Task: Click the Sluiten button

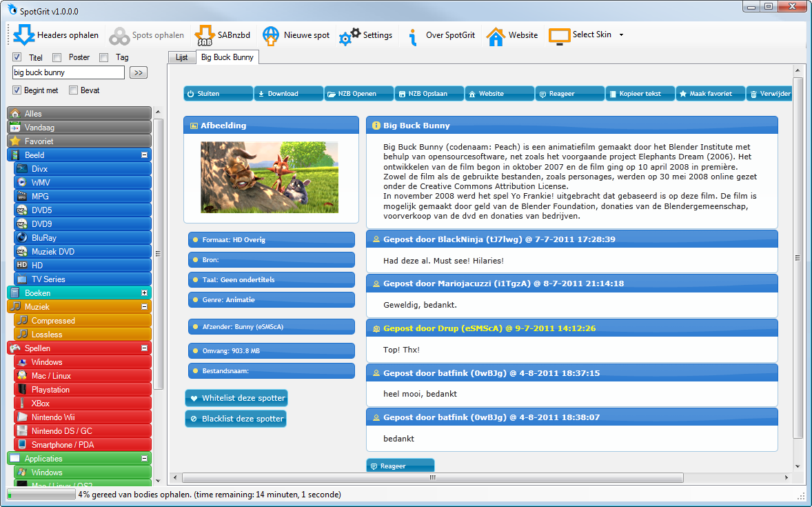Action: coord(219,94)
